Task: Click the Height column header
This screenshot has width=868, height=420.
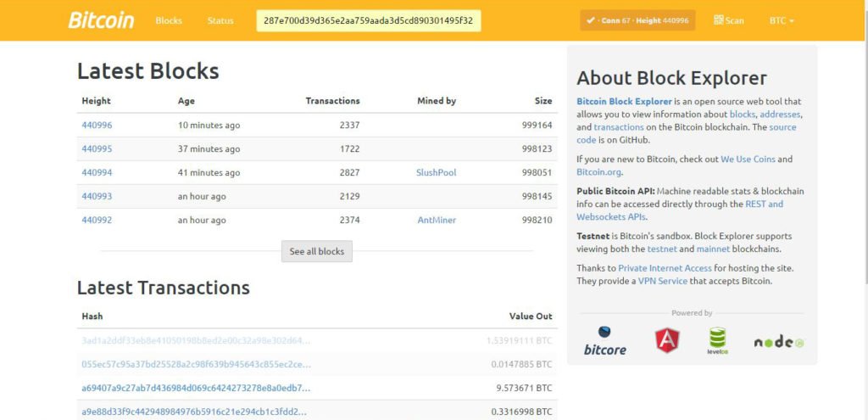Action: coord(97,101)
